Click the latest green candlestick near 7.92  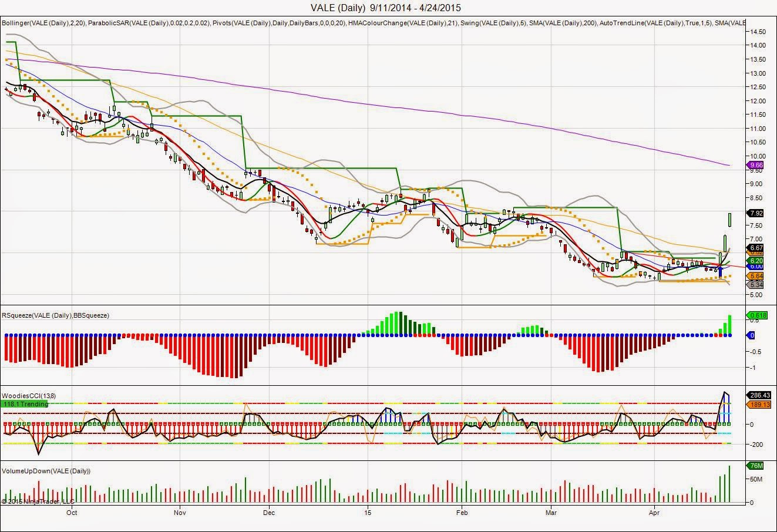730,219
